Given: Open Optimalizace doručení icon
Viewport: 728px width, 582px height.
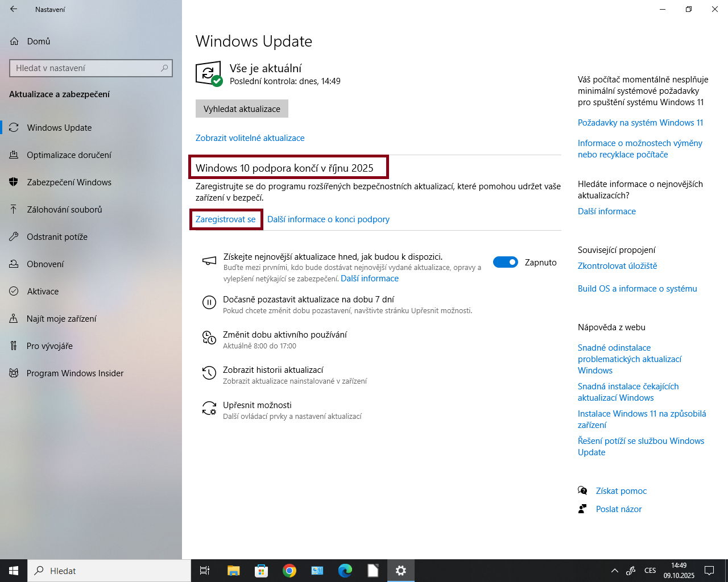Looking at the screenshot, I should tap(14, 155).
